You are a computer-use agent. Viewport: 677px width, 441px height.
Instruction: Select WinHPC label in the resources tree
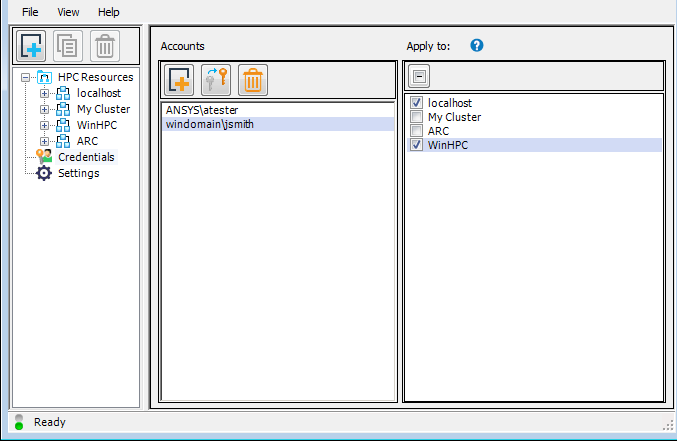click(97, 125)
